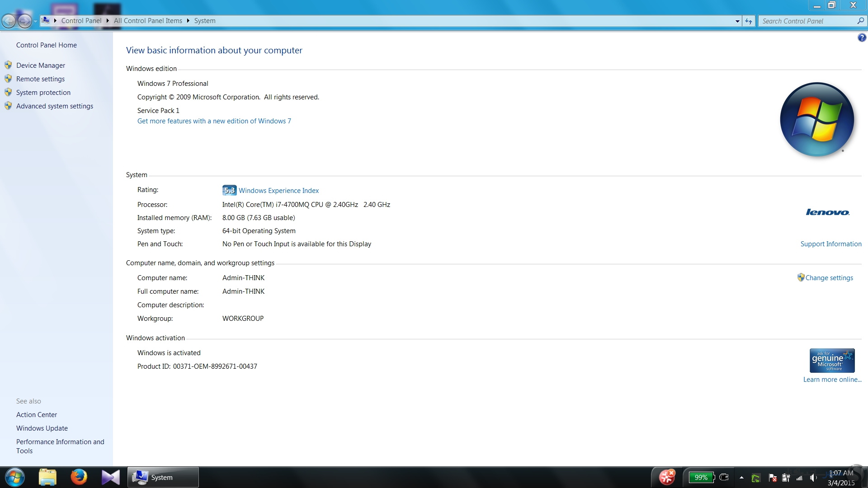Click the Admin-THINK computer name value
Screen dimensions: 868x488
(x=243, y=278)
